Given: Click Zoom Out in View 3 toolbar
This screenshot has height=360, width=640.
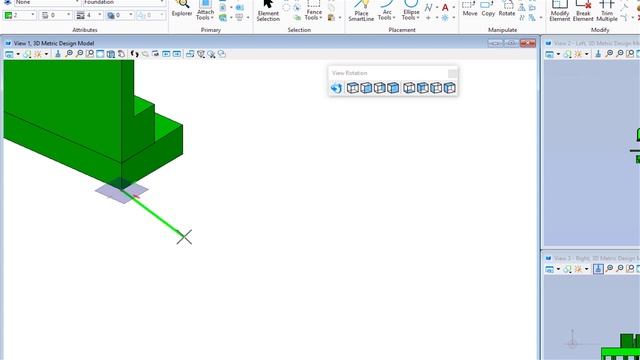Looking at the screenshot, I should pyautogui.click(x=620, y=269).
